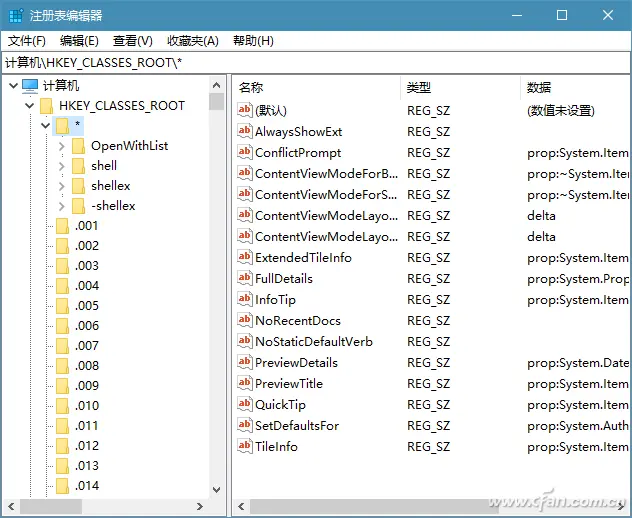Collapse the HKEY_CLASSES_ROOT node

(29, 106)
